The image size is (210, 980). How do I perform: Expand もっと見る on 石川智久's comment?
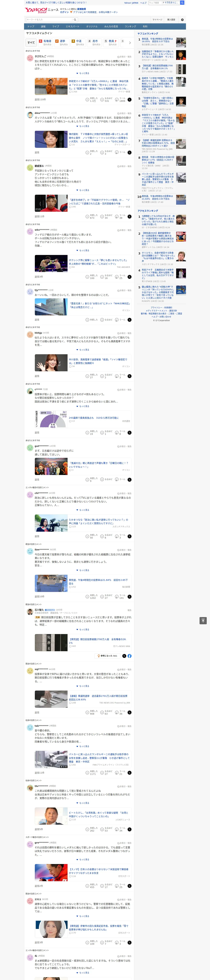[83, 630]
